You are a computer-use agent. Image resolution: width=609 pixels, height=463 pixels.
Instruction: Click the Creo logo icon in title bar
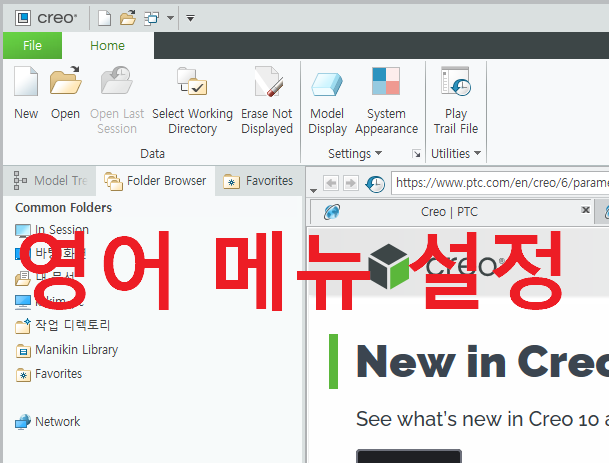tap(23, 18)
